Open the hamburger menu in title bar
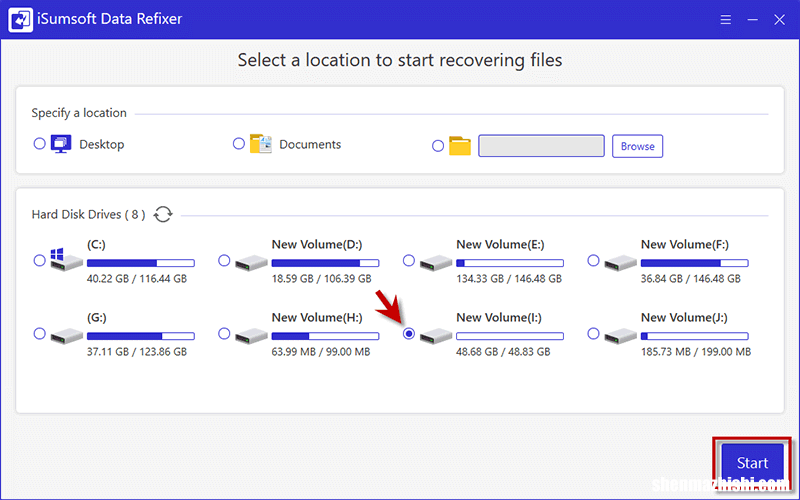Image resolution: width=800 pixels, height=500 pixels. pos(726,20)
